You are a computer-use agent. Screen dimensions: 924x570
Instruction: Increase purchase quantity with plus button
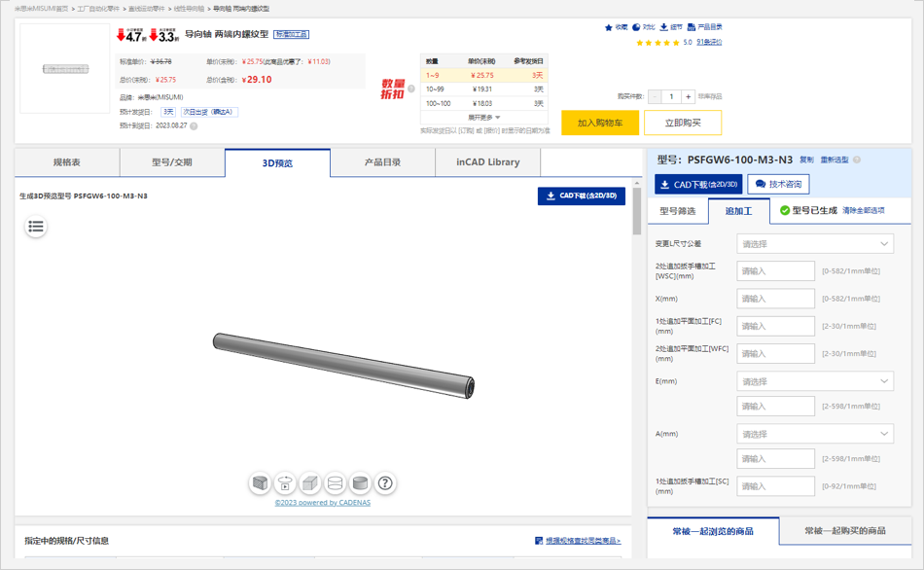(x=689, y=96)
